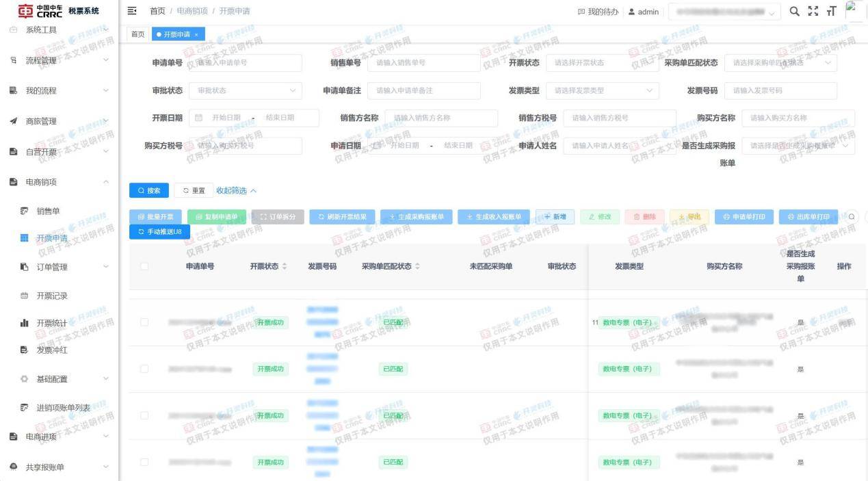Screen dimensions: 868x481
Task: Close the 开票申请 tab with its x icon
Action: [x=196, y=35]
